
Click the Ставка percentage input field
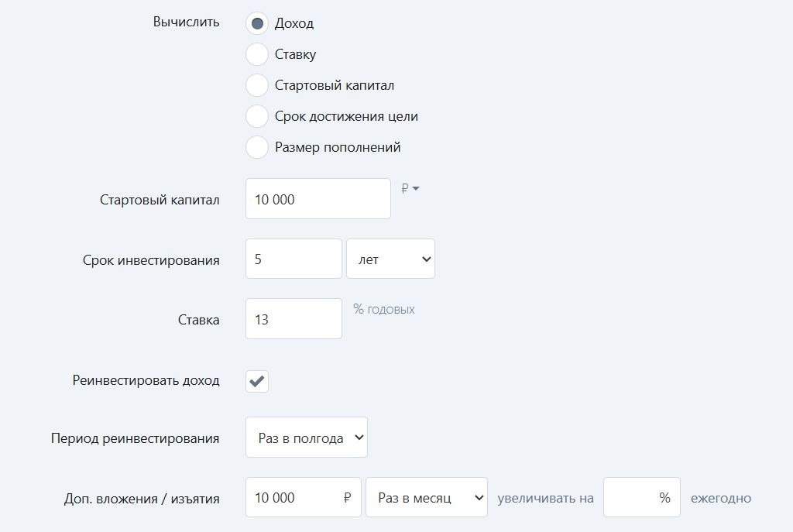pos(294,318)
